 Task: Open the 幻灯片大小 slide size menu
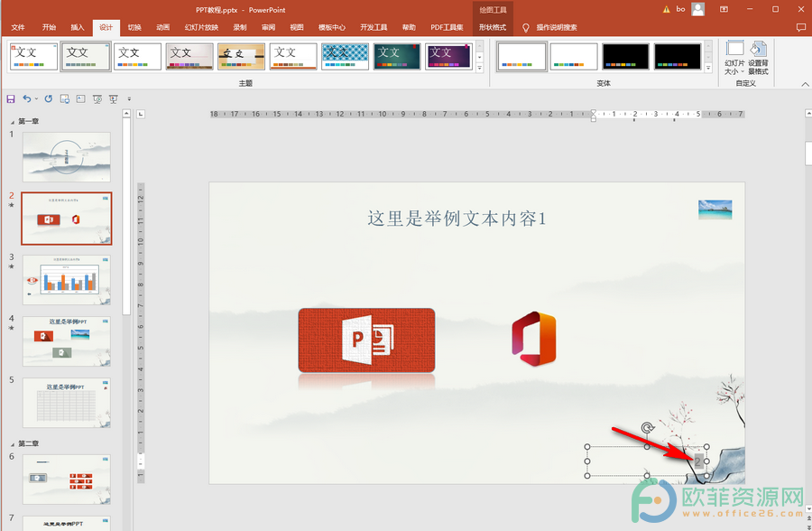coord(734,58)
